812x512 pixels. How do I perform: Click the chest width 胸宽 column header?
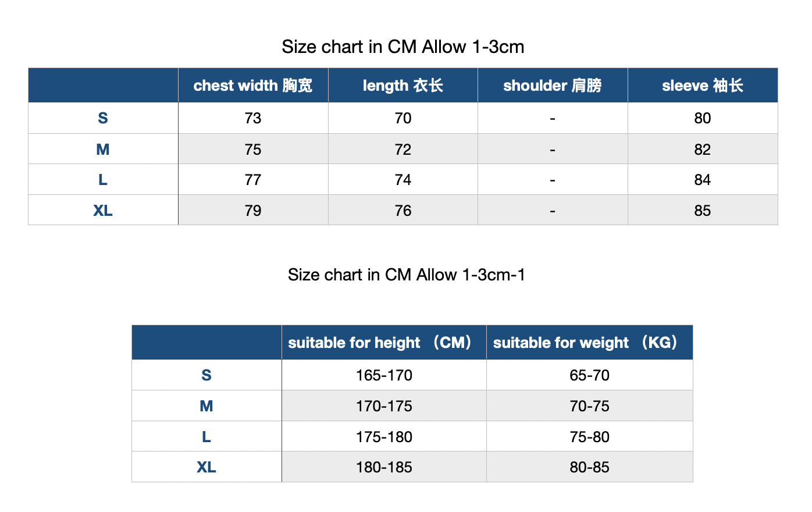coord(253,86)
